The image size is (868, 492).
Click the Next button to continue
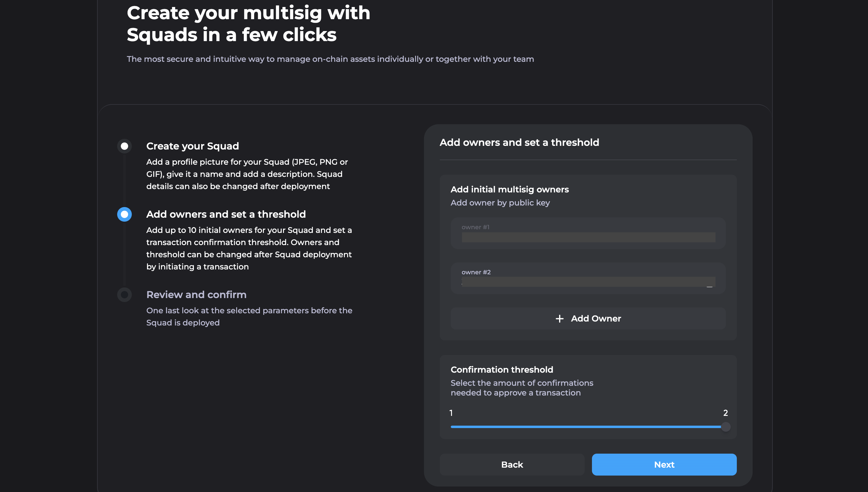[x=663, y=465]
